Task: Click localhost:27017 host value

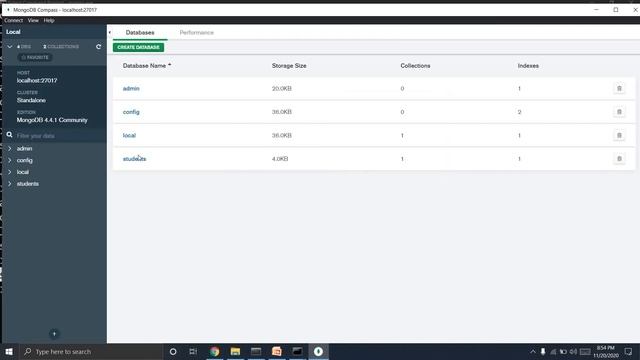Action: (x=37, y=80)
